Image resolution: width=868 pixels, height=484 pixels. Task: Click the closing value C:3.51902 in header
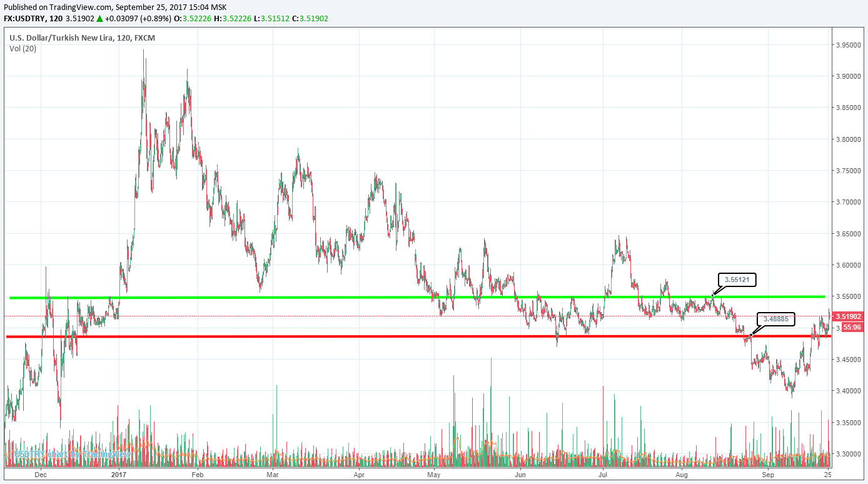pos(310,19)
